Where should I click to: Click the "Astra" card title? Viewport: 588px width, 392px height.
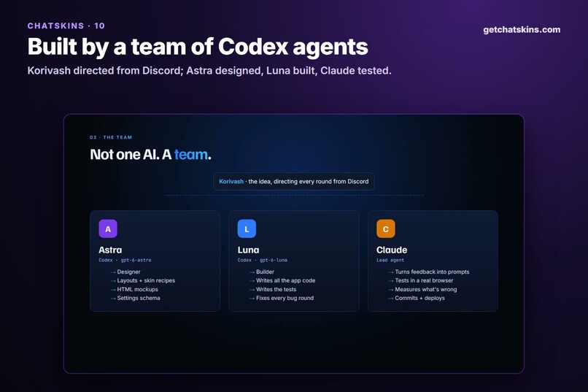coord(110,250)
